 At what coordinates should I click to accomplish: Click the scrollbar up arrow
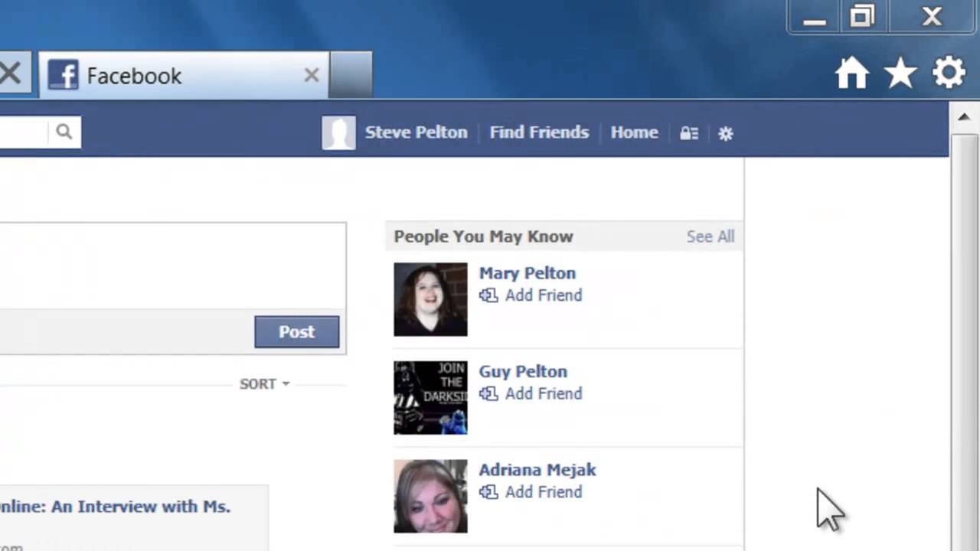coord(964,117)
